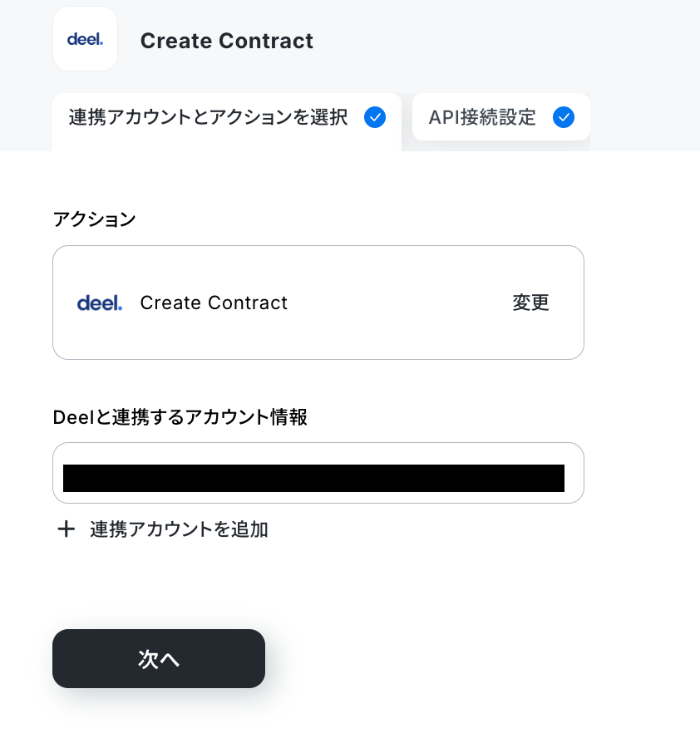Click Create Contract text in action box
This screenshot has width=700, height=738.
[x=214, y=303]
